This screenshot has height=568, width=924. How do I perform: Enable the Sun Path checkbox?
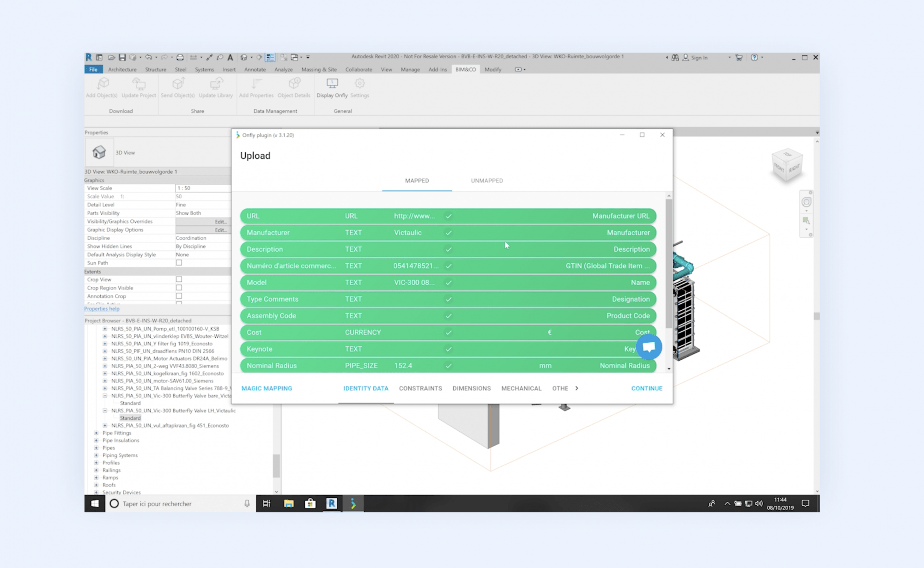tap(179, 263)
